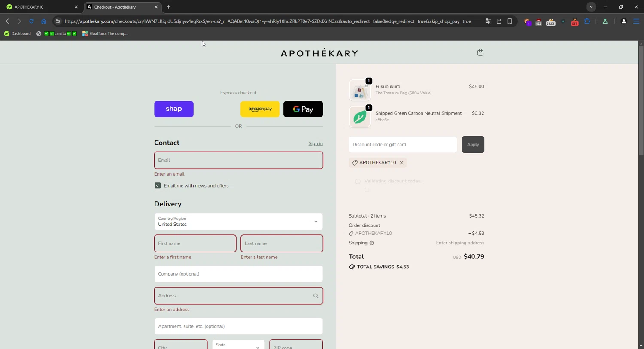The width and height of the screenshot is (644, 349).
Task: Open the shopping cart bag icon
Action: (480, 52)
